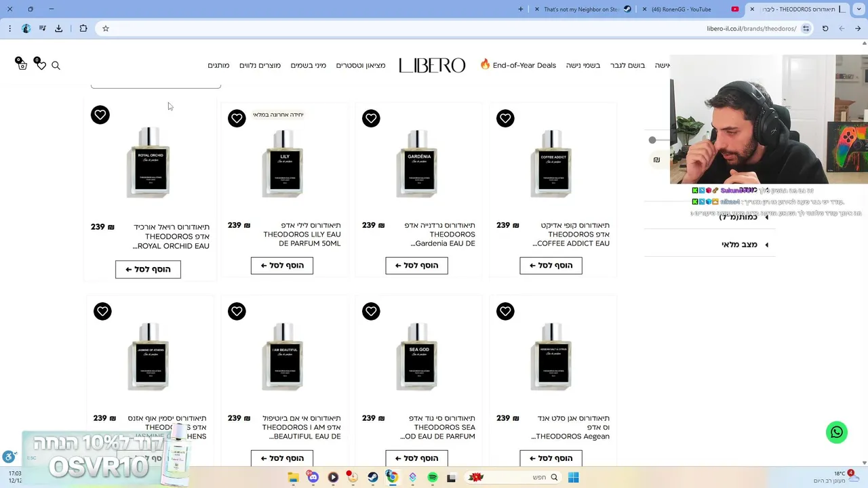Open Discord in taskbar

coord(313,477)
